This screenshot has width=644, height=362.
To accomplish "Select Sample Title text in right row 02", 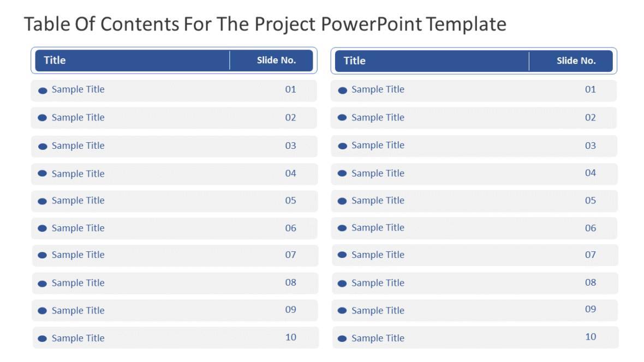I will point(378,118).
